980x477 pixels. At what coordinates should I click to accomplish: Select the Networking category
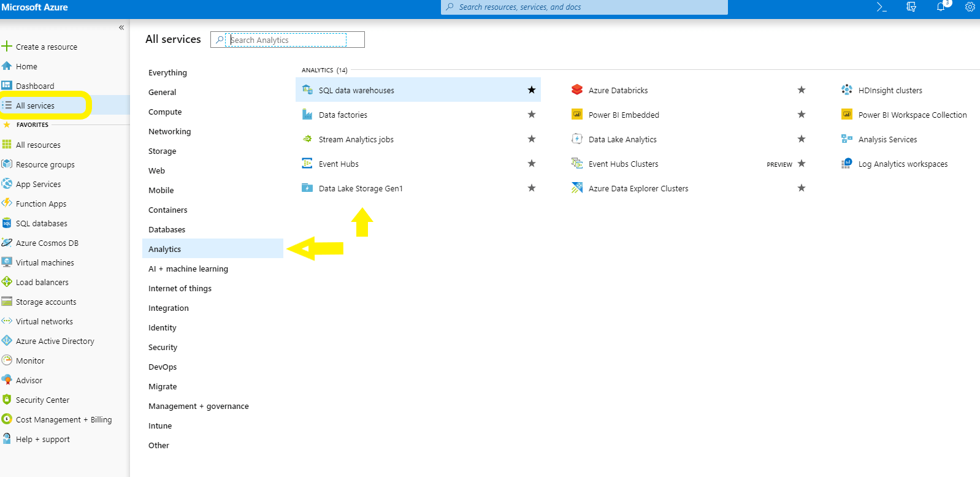[169, 131]
